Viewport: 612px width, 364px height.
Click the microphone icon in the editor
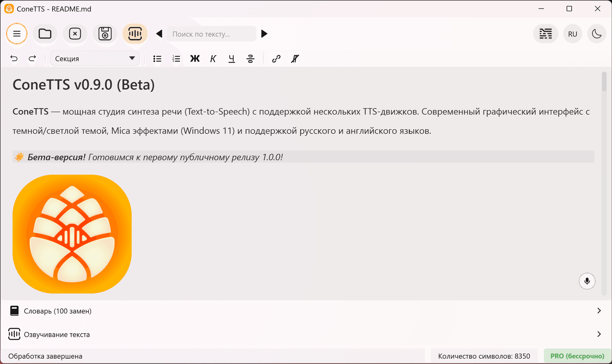587,281
